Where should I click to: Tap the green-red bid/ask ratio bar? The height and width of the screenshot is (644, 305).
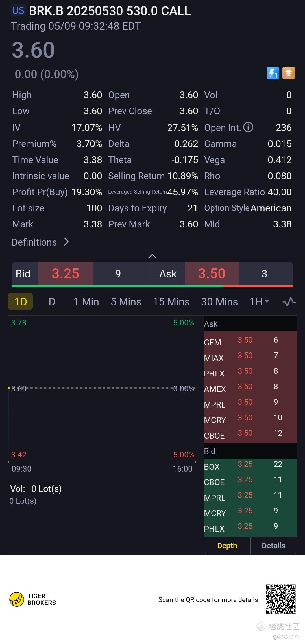coord(152,286)
